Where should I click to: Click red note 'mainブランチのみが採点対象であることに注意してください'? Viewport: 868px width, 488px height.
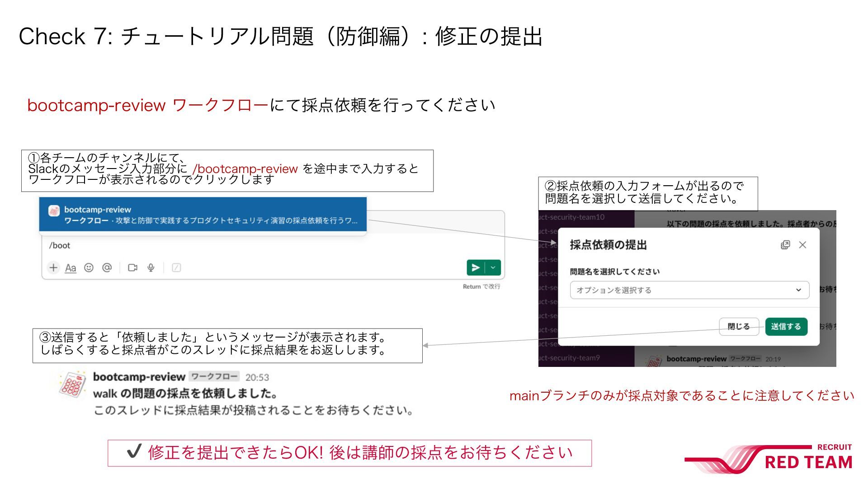coord(682,396)
